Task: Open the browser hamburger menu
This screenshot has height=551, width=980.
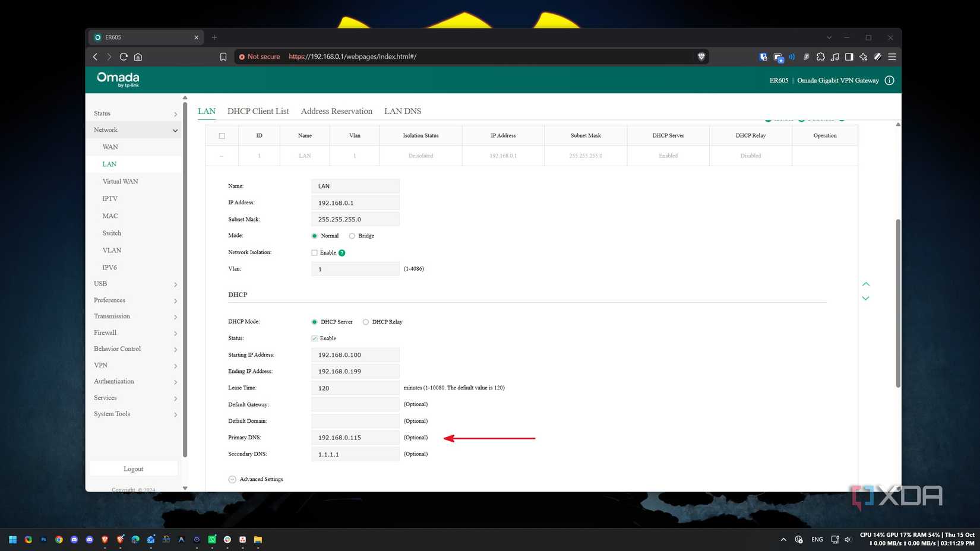Action: pos(892,56)
